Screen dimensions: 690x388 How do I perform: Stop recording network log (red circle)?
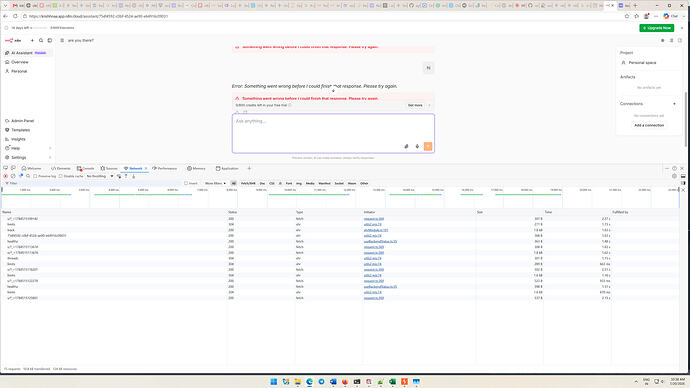tap(6, 176)
